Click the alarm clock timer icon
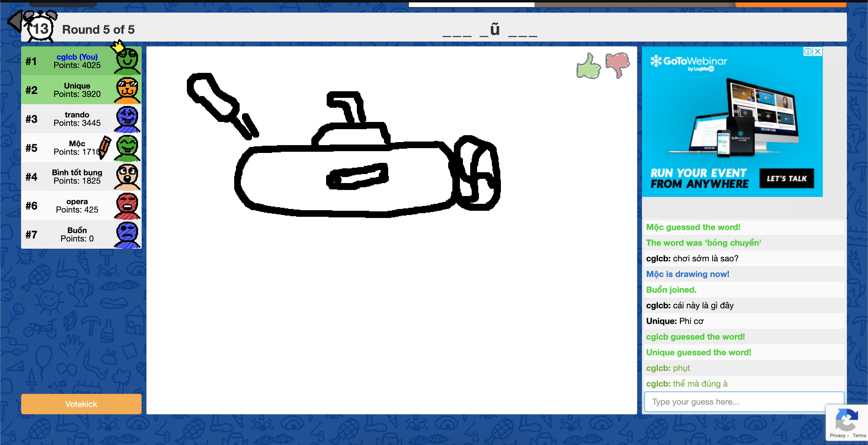The image size is (868, 445). [41, 28]
